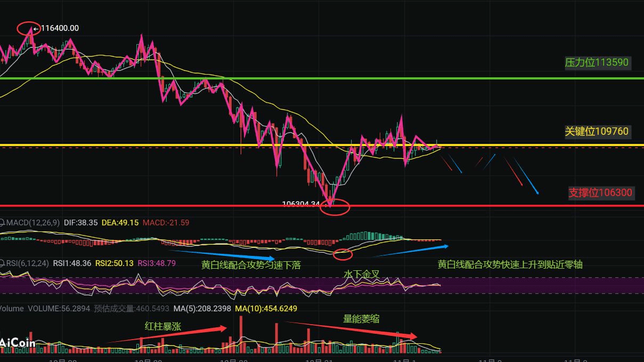Screen dimensions: 644x362
Task: Select the RSI(6,12,24) indicator label
Action: tap(29, 263)
